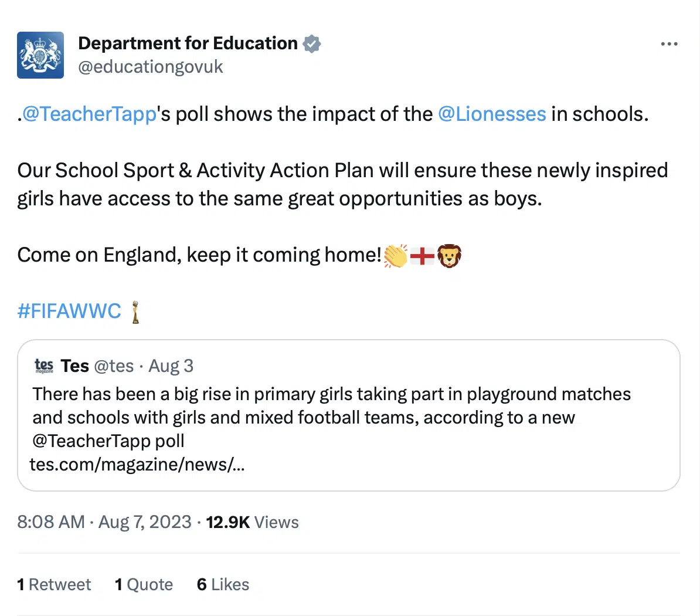Viewport: 700px width, 616px height.
Task: Click the Tes magazine logo in the quoted tweet
Action: point(43,365)
